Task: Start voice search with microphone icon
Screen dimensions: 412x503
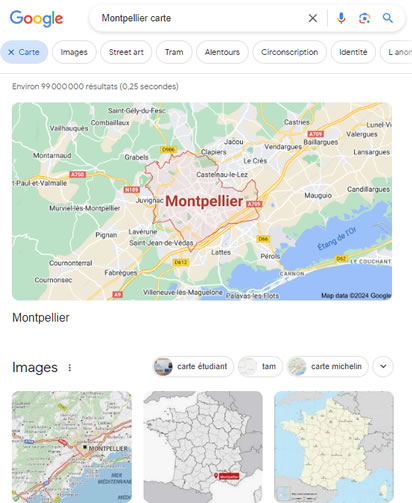Action: click(341, 18)
